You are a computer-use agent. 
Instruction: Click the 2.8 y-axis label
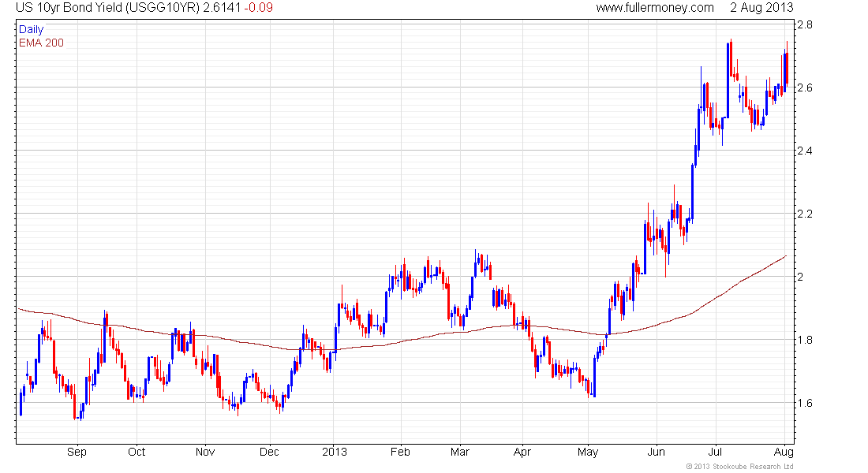(804, 24)
